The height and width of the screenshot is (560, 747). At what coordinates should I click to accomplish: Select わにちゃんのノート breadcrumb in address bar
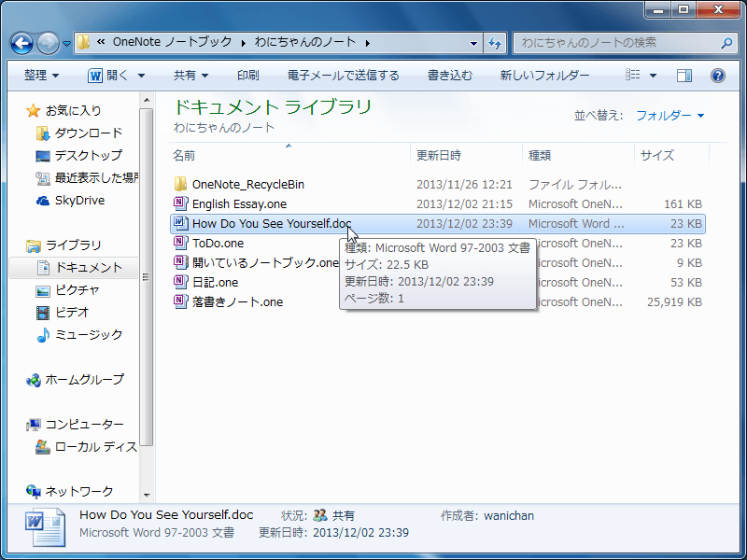(305, 42)
